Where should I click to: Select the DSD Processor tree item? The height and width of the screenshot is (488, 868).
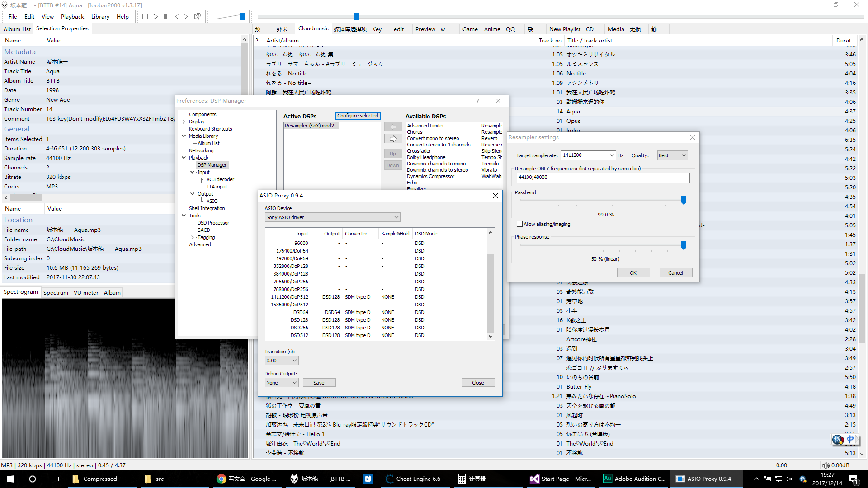[213, 223]
